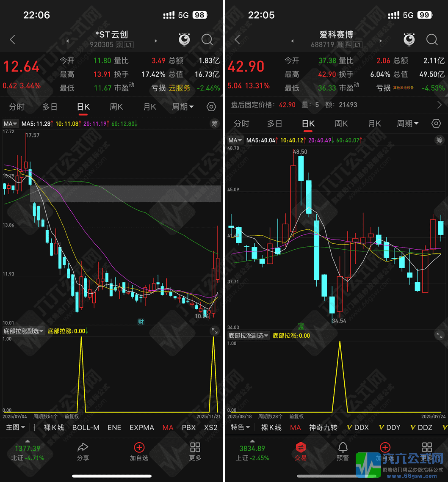Tap 前复权 adjustment on the *ST云创 chart

pyautogui.click(x=72, y=416)
